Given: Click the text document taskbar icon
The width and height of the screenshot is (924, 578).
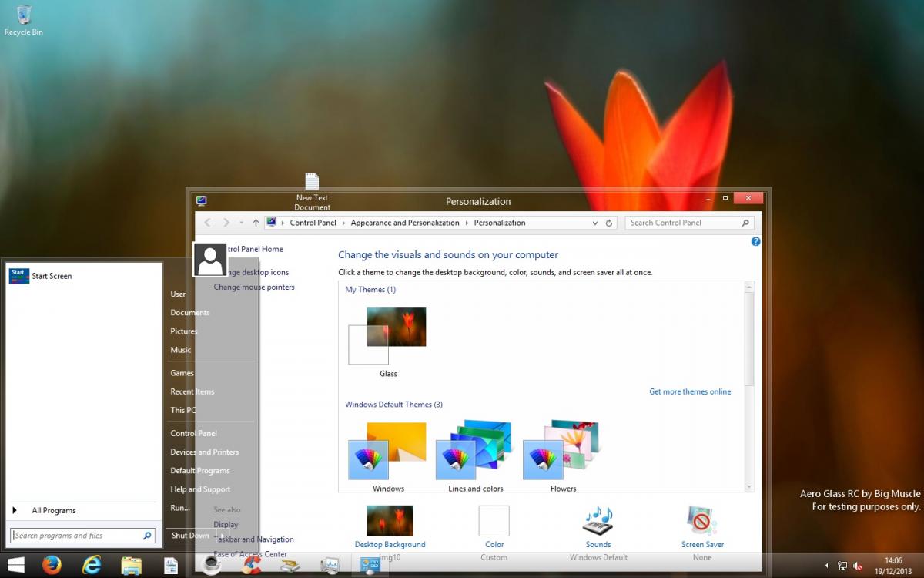Looking at the screenshot, I should click(x=171, y=565).
